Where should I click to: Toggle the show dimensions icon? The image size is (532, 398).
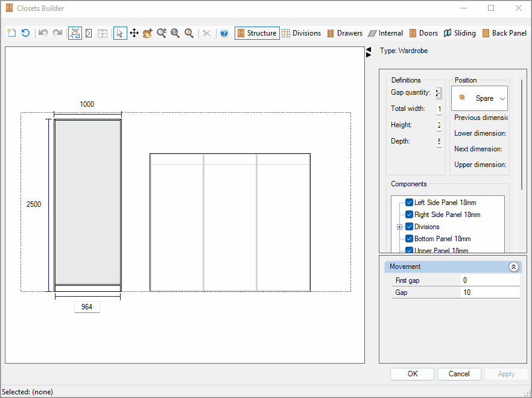click(75, 33)
